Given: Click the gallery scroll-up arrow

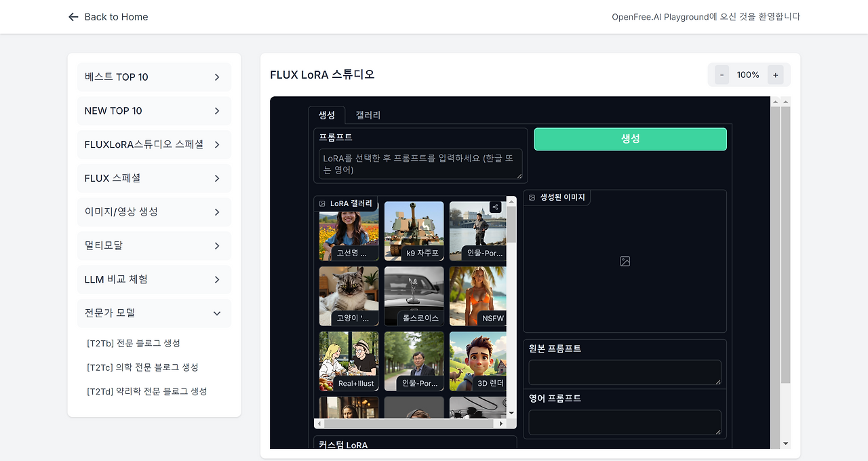Looking at the screenshot, I should click(x=511, y=201).
